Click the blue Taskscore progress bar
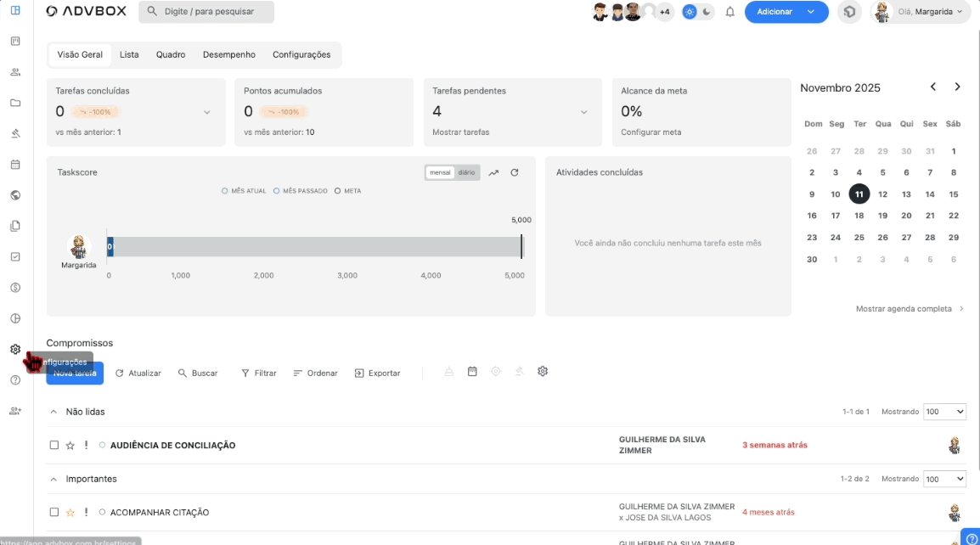 [x=110, y=247]
